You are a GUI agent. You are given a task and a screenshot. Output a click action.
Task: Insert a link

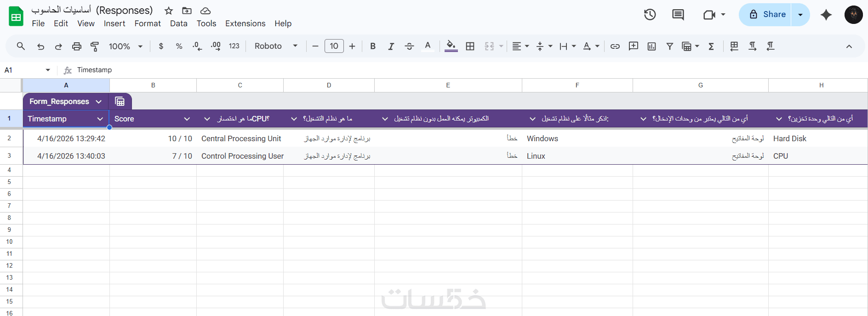point(615,46)
